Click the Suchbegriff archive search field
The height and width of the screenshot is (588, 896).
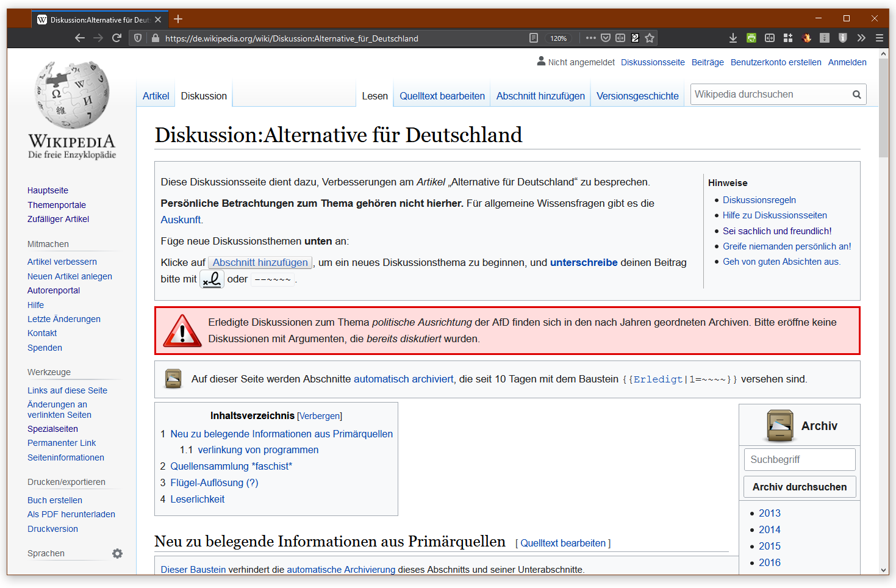799,459
